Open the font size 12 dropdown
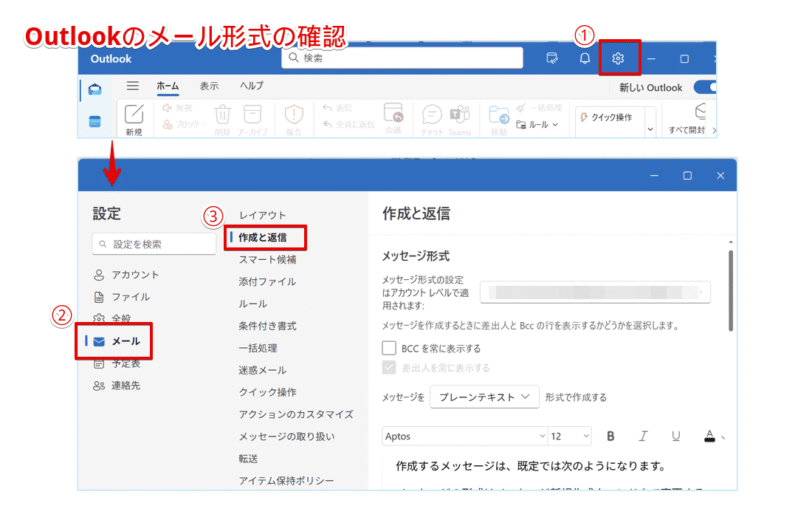The width and height of the screenshot is (812, 517). pos(570,436)
